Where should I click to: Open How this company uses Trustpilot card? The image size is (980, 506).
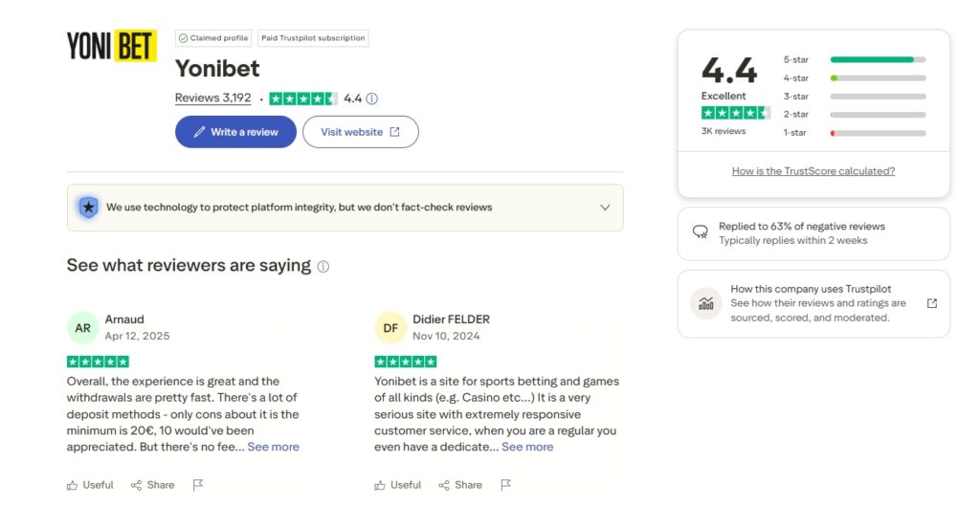pyautogui.click(x=813, y=303)
